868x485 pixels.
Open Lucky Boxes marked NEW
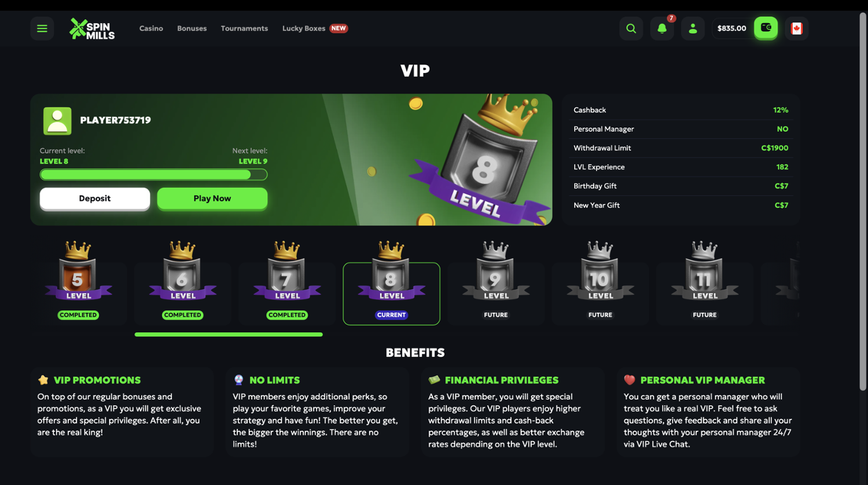pos(315,28)
